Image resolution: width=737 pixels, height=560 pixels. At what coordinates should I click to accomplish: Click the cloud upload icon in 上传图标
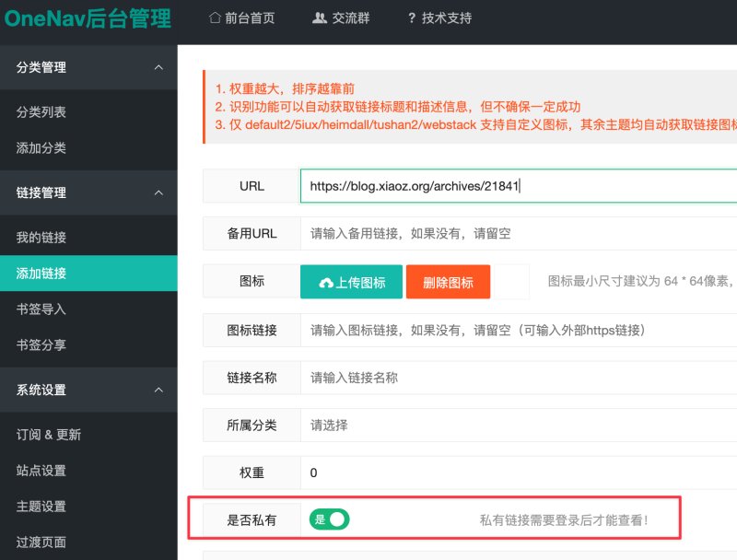point(326,283)
